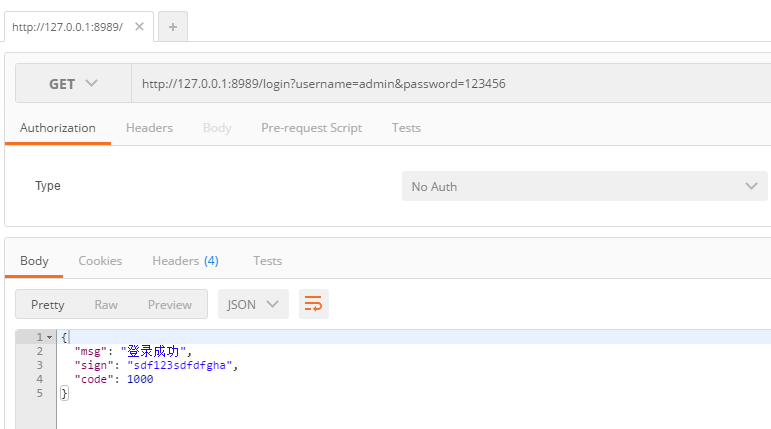Open a new request tab with plus
771x429 pixels.
[x=173, y=27]
